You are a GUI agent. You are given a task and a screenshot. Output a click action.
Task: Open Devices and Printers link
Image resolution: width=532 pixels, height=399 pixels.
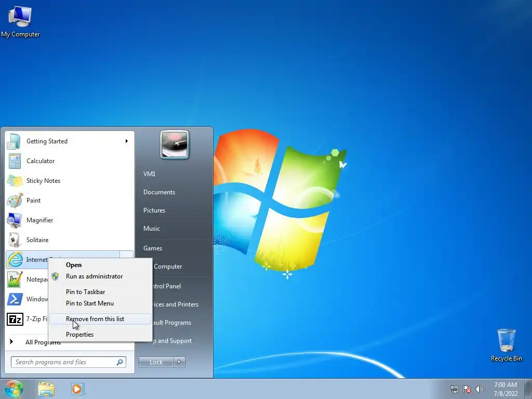176,304
